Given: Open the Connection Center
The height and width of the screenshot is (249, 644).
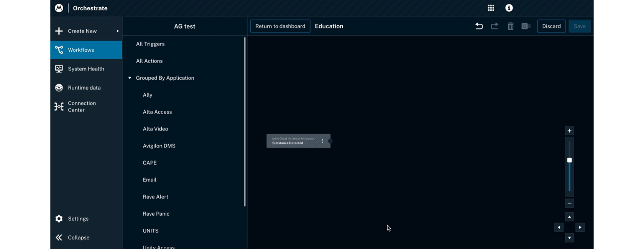Looking at the screenshot, I should point(86,106).
